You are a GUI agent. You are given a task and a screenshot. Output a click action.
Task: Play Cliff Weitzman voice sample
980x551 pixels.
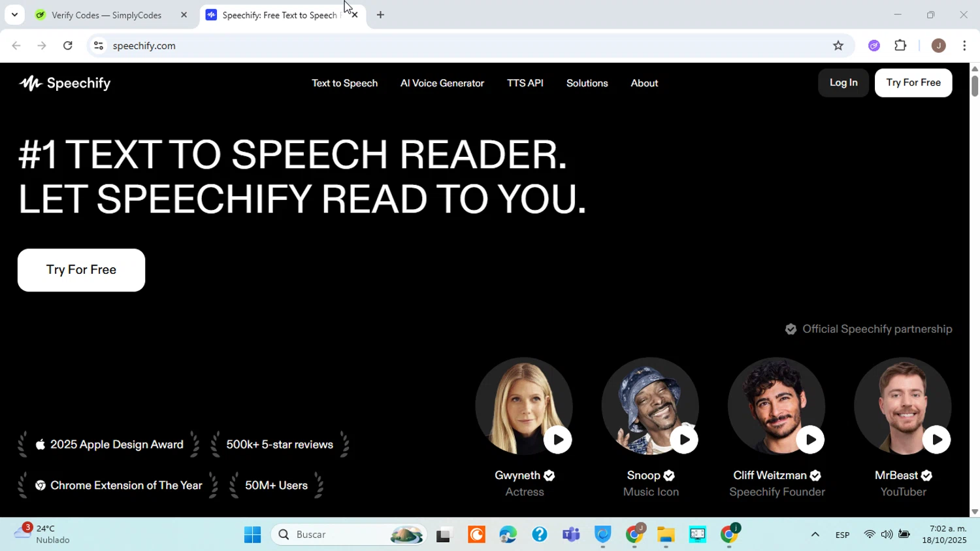[810, 440]
